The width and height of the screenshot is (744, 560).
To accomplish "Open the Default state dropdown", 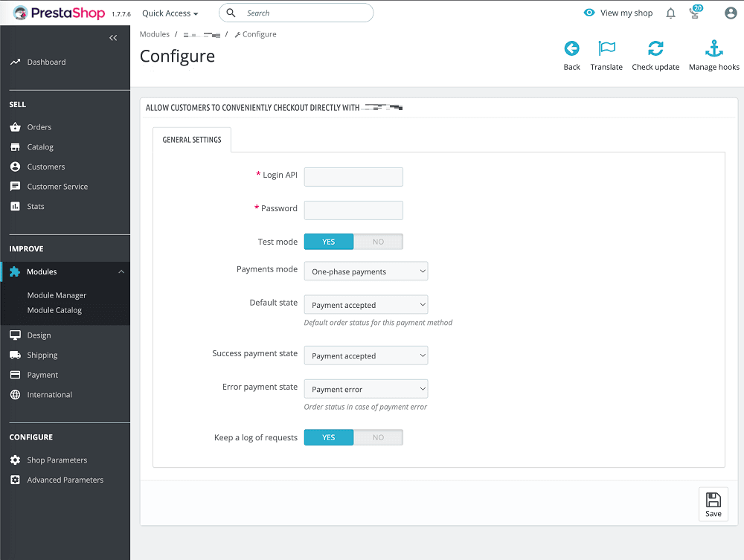I will tap(365, 304).
